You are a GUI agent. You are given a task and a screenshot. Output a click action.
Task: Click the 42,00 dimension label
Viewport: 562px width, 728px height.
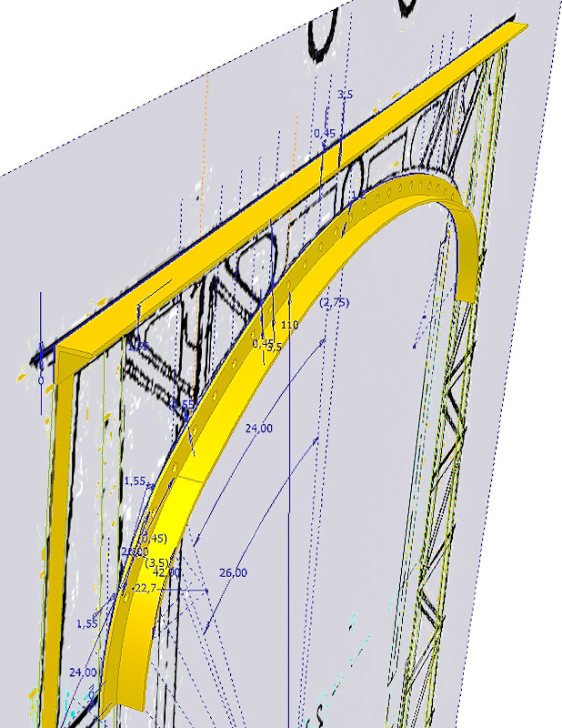pyautogui.click(x=166, y=572)
